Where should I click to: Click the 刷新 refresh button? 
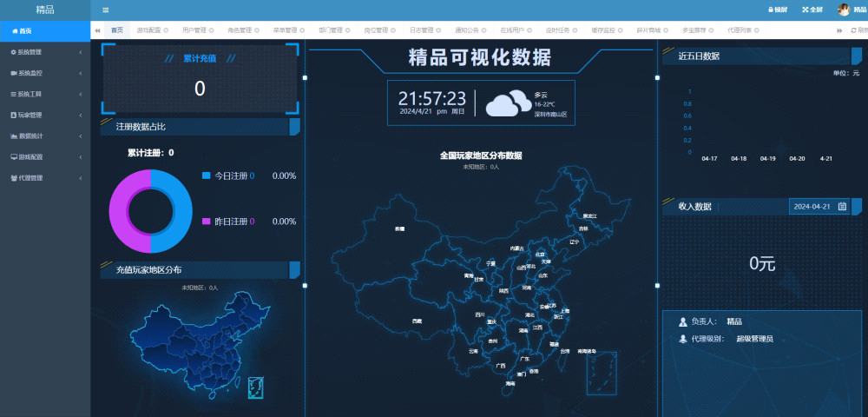[858, 30]
